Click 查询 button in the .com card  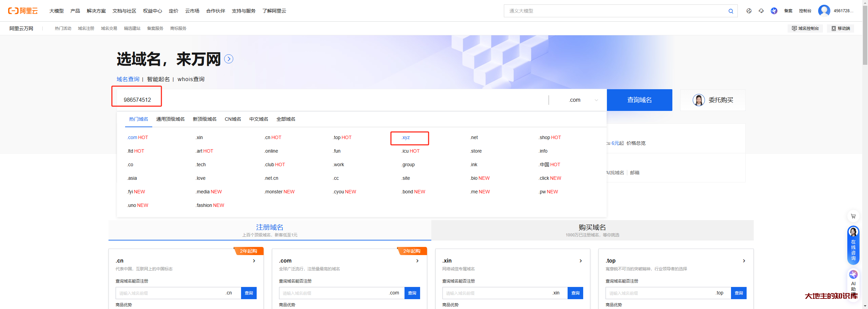[412, 293]
